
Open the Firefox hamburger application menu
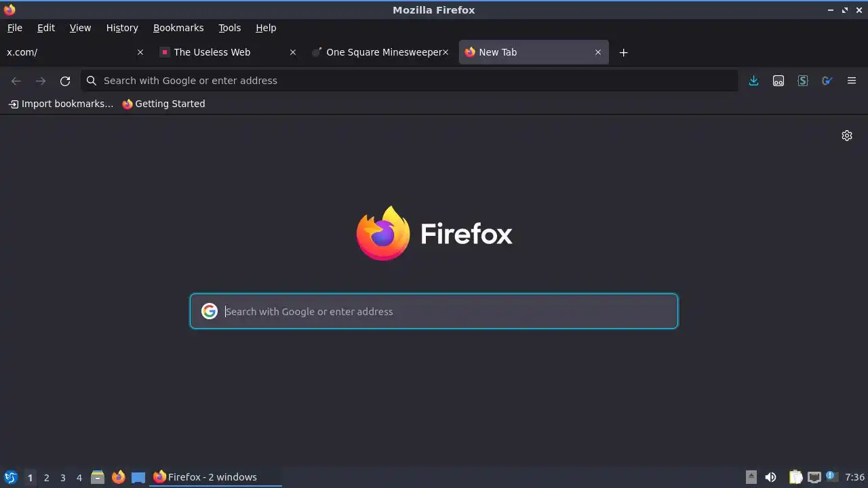click(852, 81)
